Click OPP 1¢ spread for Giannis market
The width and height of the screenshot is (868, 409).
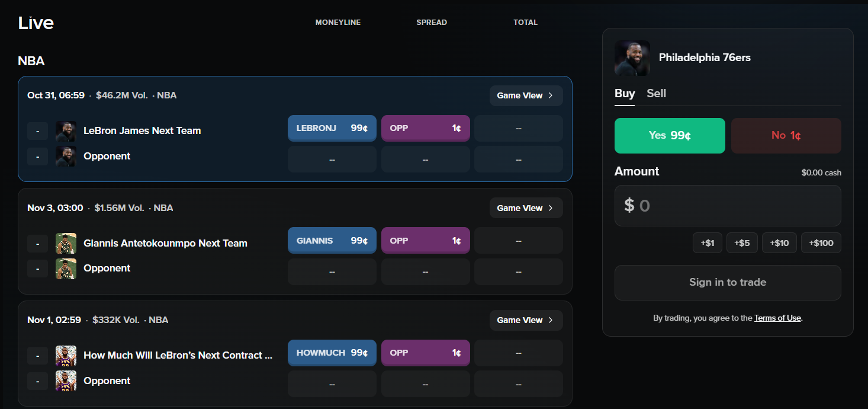[x=426, y=241]
